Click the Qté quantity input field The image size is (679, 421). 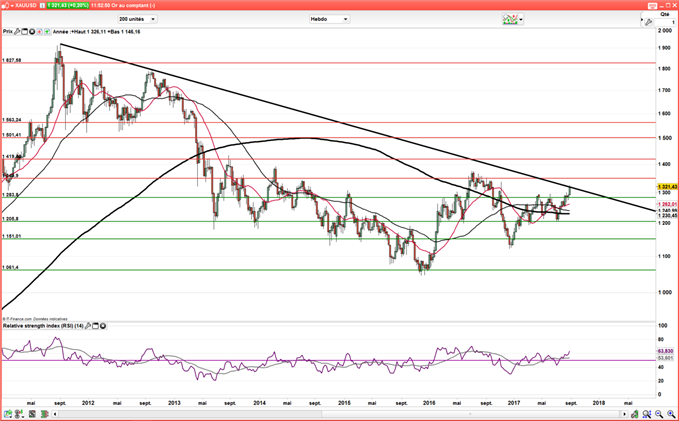point(665,22)
